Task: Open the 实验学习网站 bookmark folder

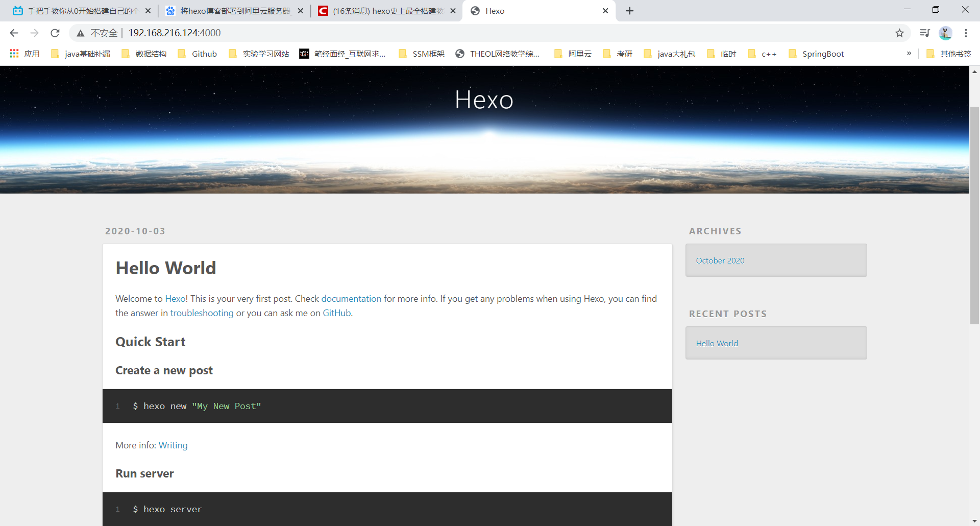Action: [259, 54]
